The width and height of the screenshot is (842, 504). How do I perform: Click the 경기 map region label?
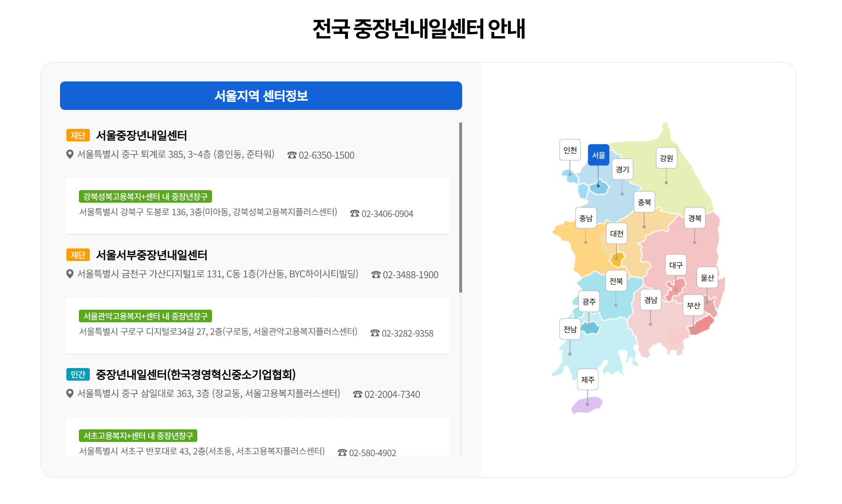622,170
